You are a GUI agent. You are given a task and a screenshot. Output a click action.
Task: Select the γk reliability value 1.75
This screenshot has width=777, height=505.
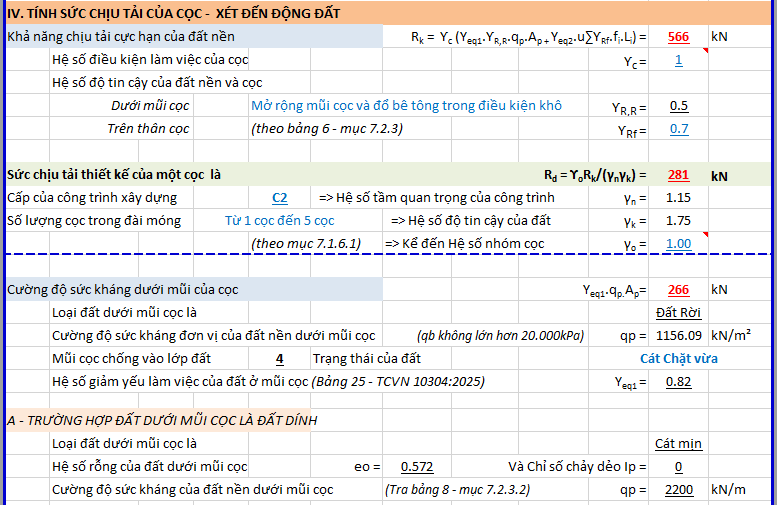(678, 221)
